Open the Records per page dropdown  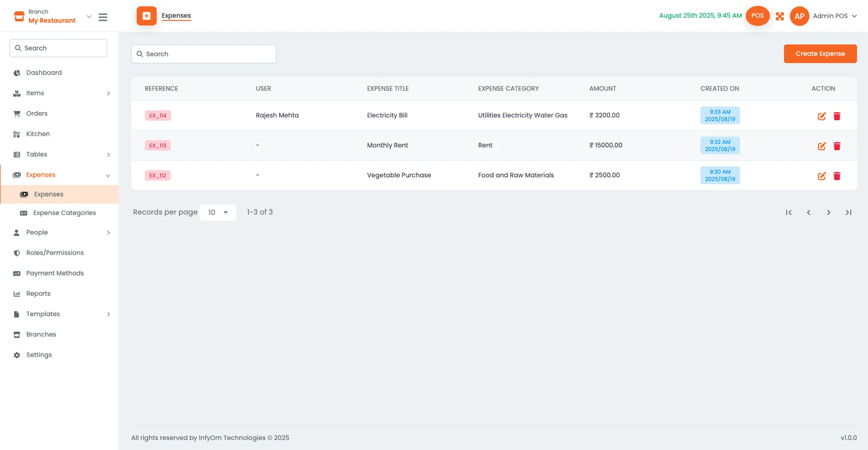click(218, 212)
